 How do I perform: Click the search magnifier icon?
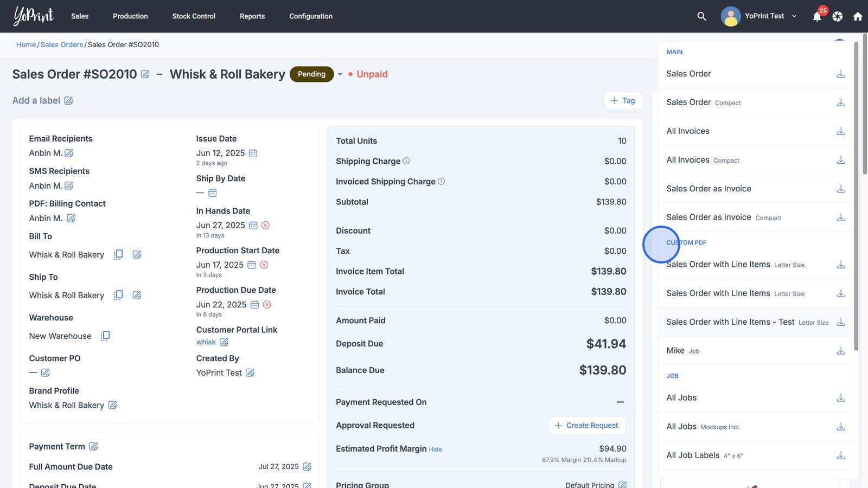click(701, 16)
